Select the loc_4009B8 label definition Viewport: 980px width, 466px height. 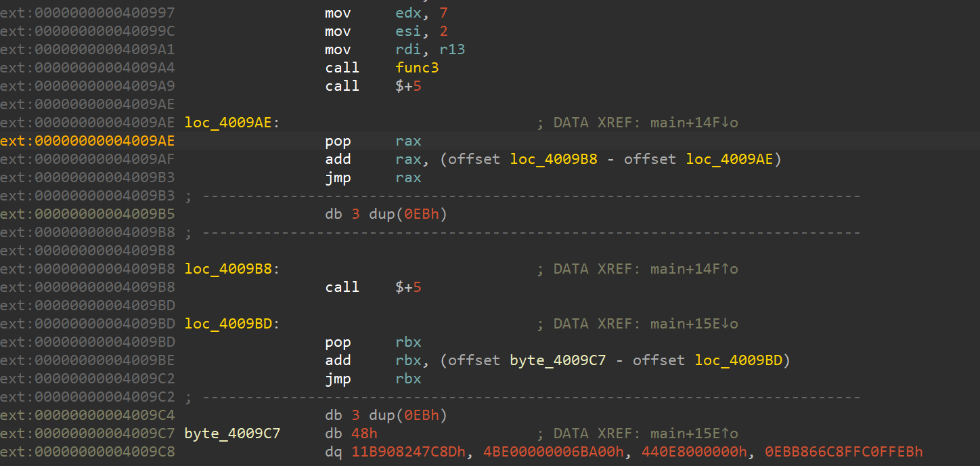pyautogui.click(x=230, y=269)
